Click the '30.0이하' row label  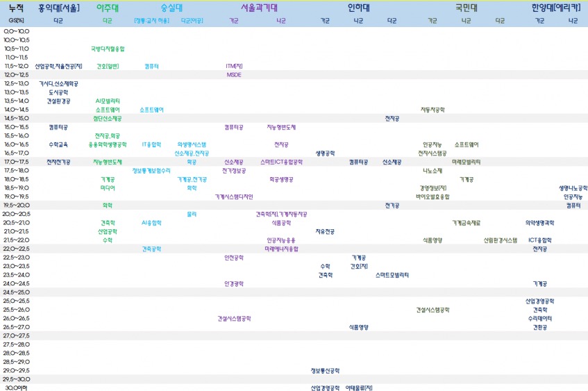click(17, 388)
